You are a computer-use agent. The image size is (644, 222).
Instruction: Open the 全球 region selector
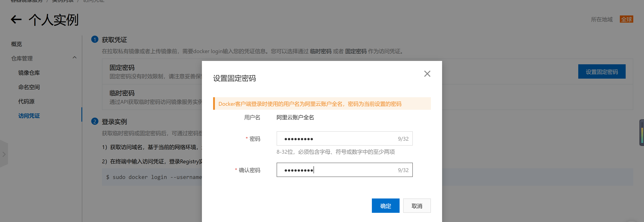click(x=626, y=19)
